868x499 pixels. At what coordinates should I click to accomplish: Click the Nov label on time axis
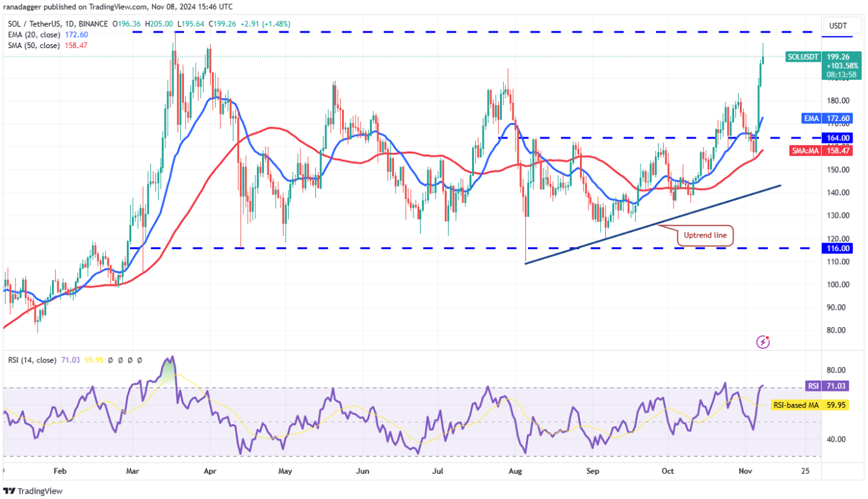click(x=745, y=470)
